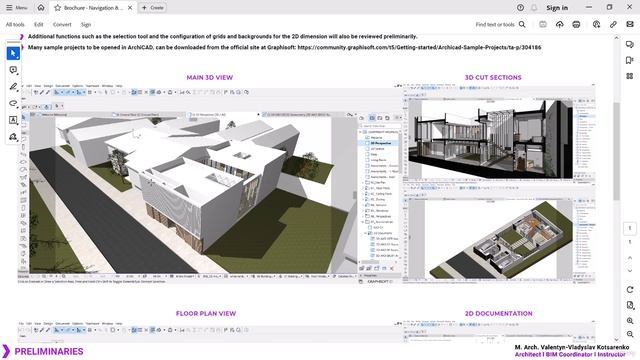This screenshot has height=360, width=640.
Task: Select the fill and sign stamp tool
Action: [x=13, y=137]
